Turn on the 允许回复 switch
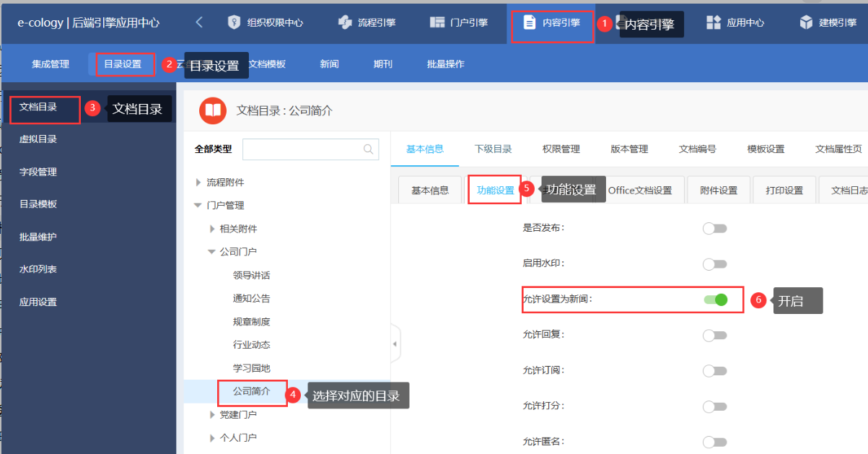868x454 pixels. (x=715, y=335)
